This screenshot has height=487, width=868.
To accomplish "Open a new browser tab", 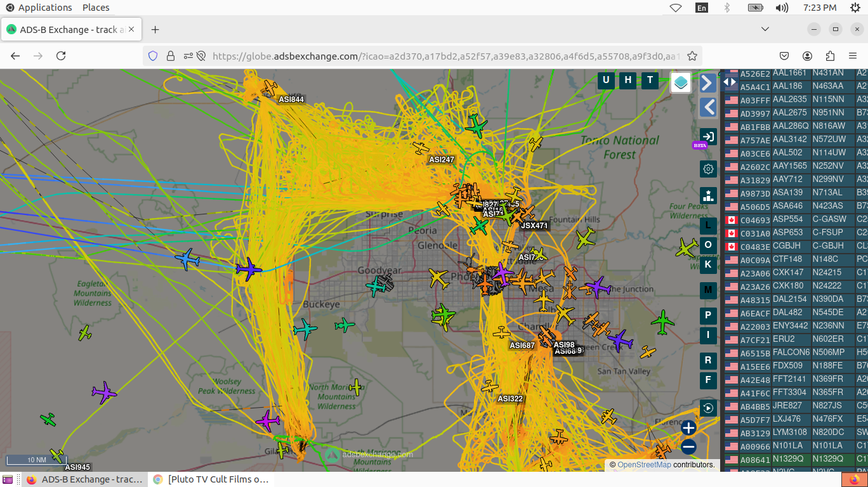I will 155,30.
